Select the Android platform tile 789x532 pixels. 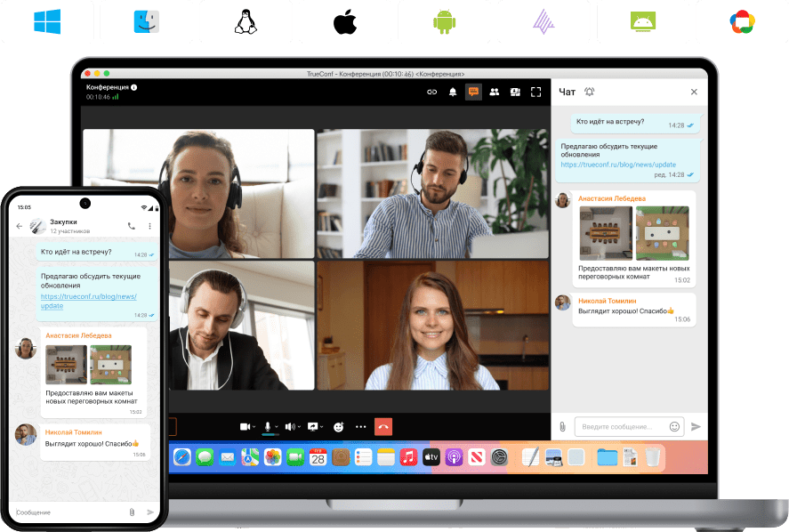pos(443,21)
